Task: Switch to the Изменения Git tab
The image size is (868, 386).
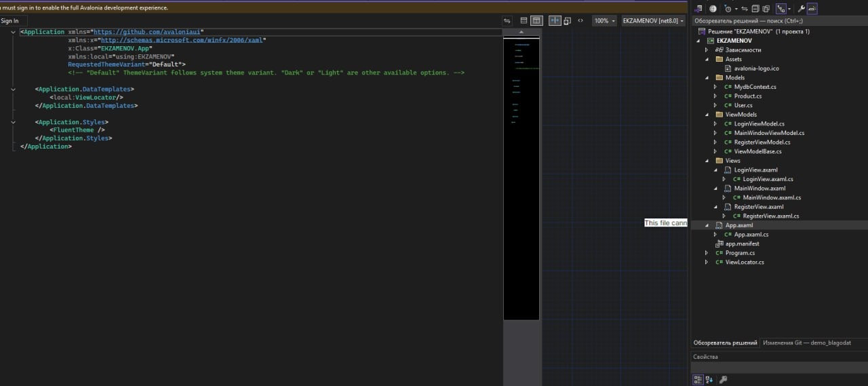Action: coord(806,343)
